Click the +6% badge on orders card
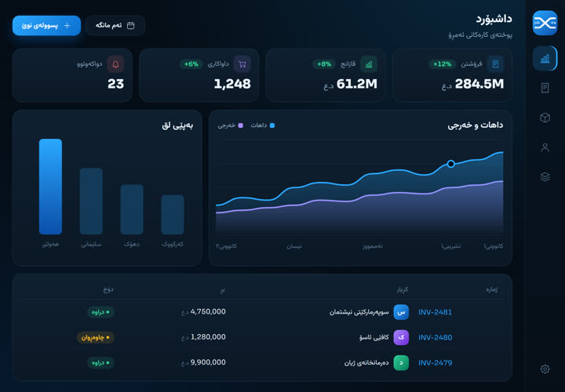Viewport: 565px width, 392px height. pyautogui.click(x=191, y=64)
